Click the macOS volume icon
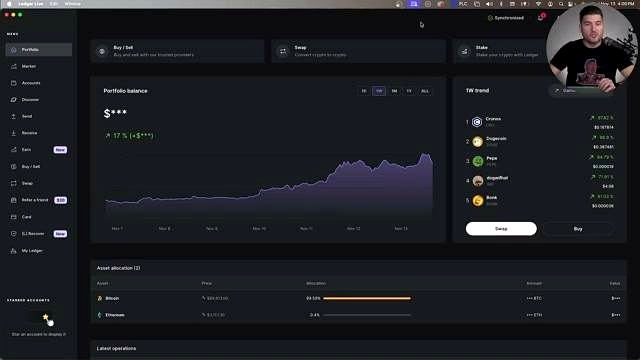 (x=489, y=4)
